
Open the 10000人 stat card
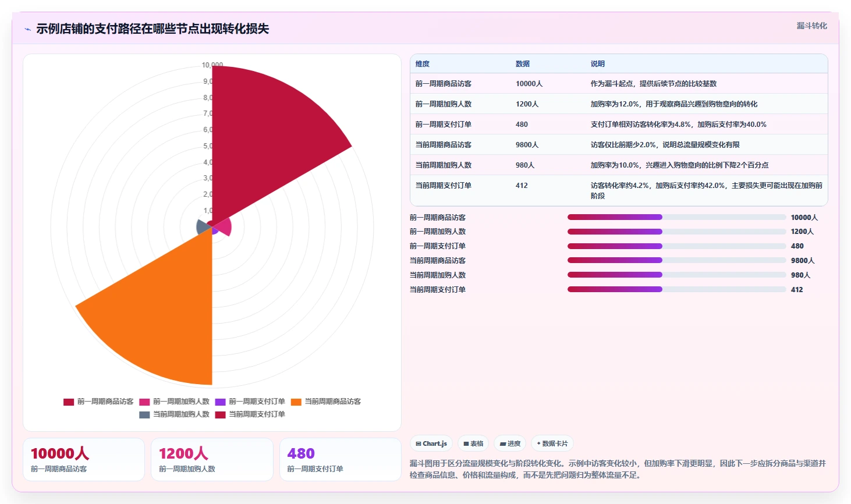pos(84,460)
